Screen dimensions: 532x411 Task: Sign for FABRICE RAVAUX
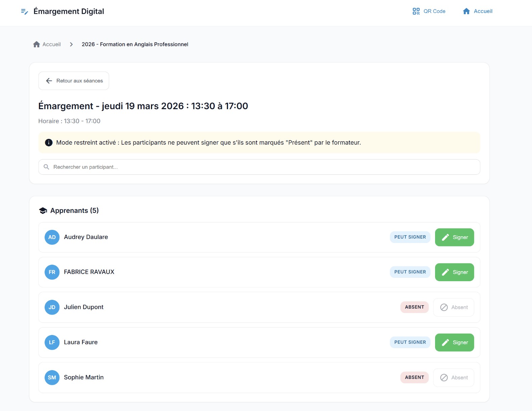pyautogui.click(x=454, y=272)
